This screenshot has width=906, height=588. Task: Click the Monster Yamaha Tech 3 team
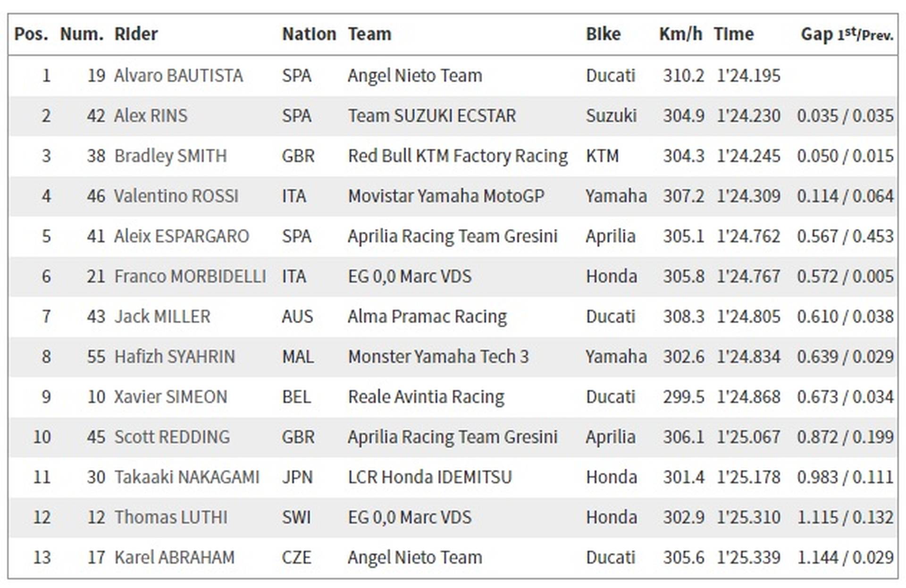(x=438, y=357)
